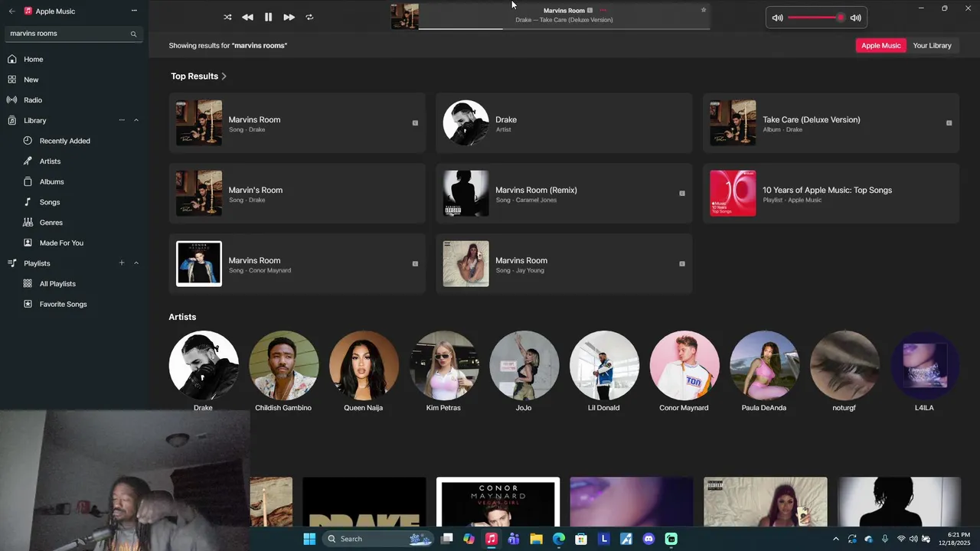The image size is (980, 551).
Task: Skip to next track
Action: tap(289, 17)
